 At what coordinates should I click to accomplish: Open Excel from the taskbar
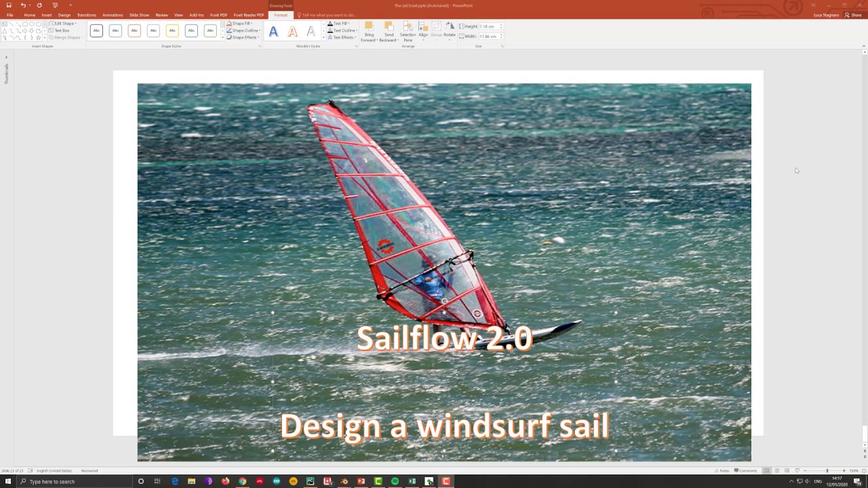pos(412,481)
